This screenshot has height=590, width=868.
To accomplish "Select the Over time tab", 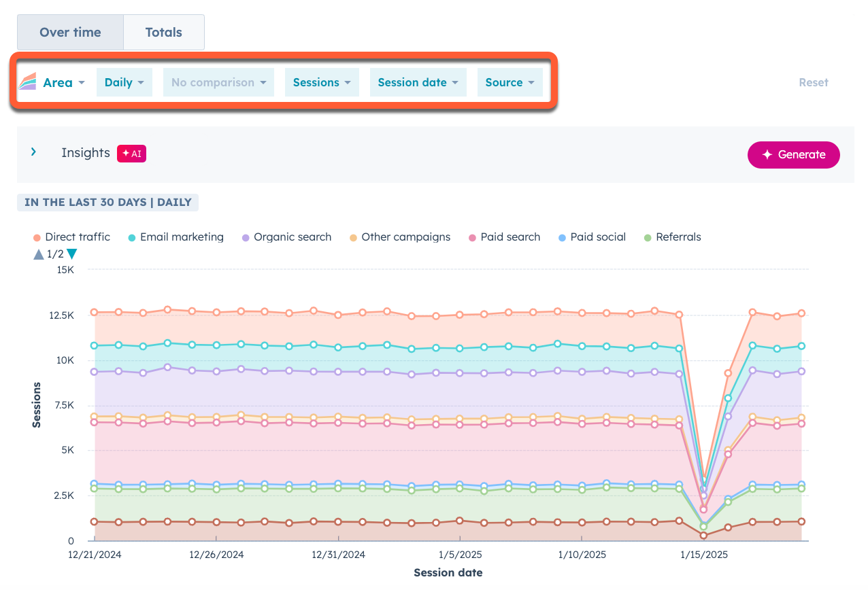I will tap(70, 32).
